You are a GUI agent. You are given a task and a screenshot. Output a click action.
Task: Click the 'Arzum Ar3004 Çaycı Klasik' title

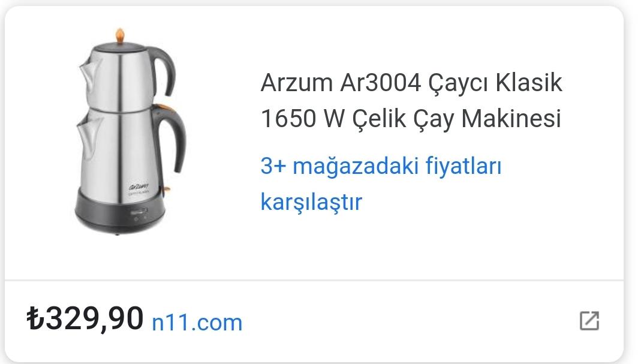(x=411, y=83)
